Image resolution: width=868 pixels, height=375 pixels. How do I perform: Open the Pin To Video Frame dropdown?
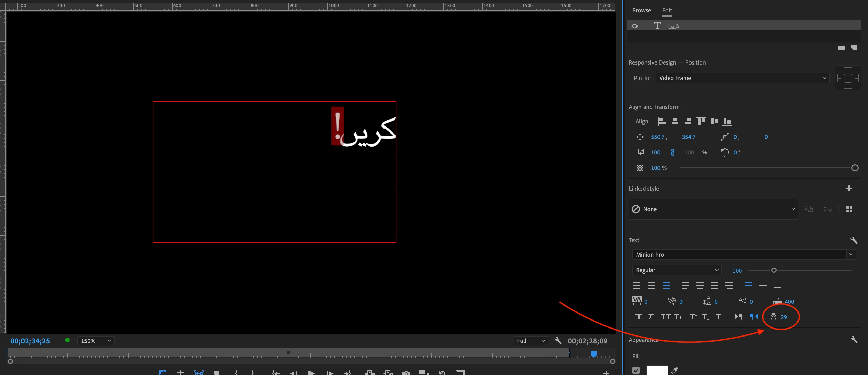pos(742,78)
